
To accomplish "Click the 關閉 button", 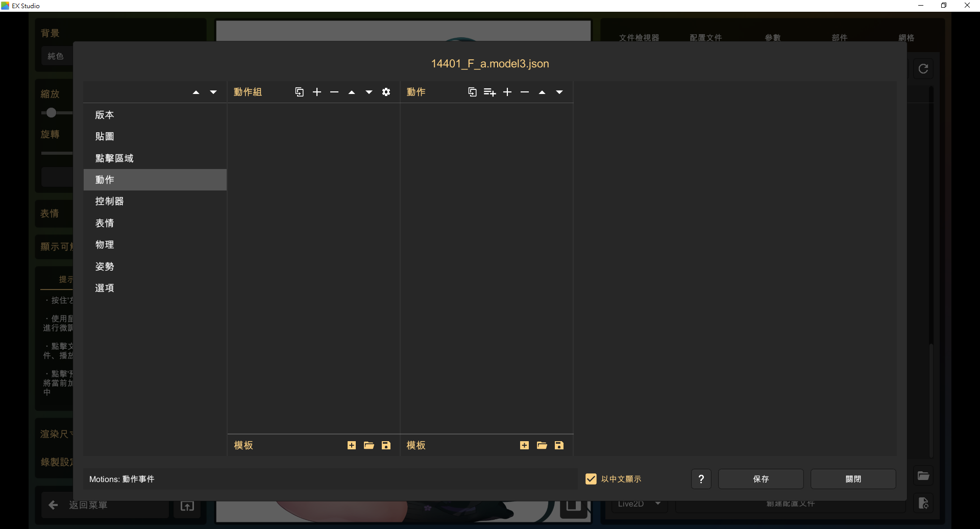I will 853,479.
